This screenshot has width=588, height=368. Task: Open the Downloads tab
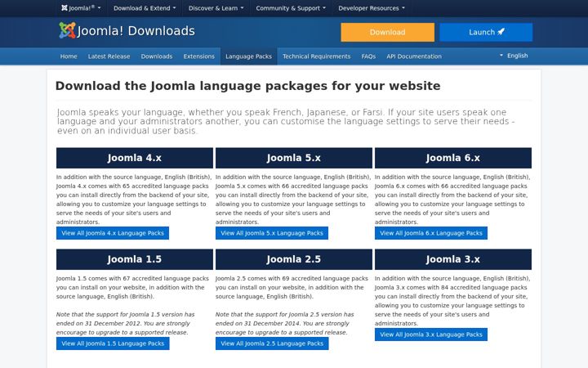(157, 56)
